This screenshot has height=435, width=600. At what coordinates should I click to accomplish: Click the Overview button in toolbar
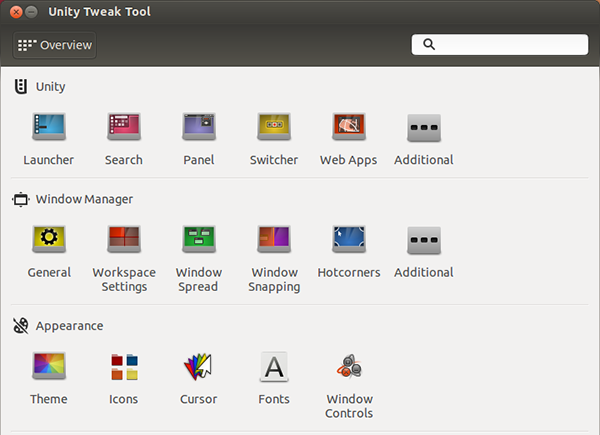point(54,45)
